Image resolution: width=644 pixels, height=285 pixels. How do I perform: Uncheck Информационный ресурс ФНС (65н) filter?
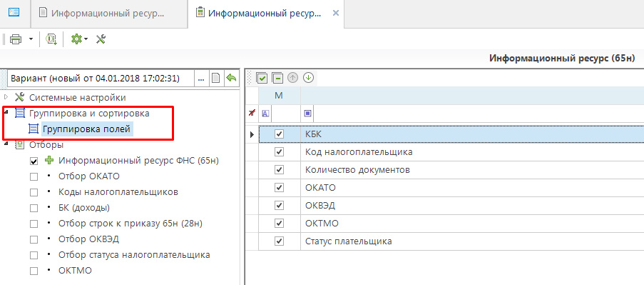[34, 161]
